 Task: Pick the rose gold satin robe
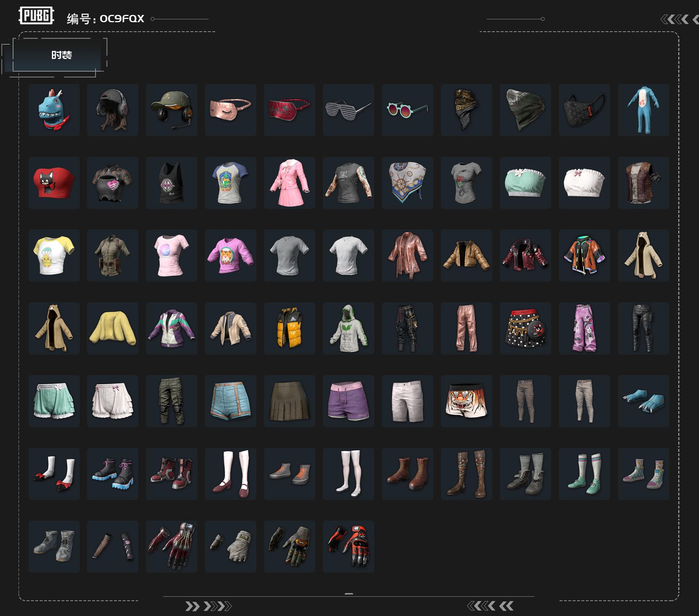pos(407,255)
